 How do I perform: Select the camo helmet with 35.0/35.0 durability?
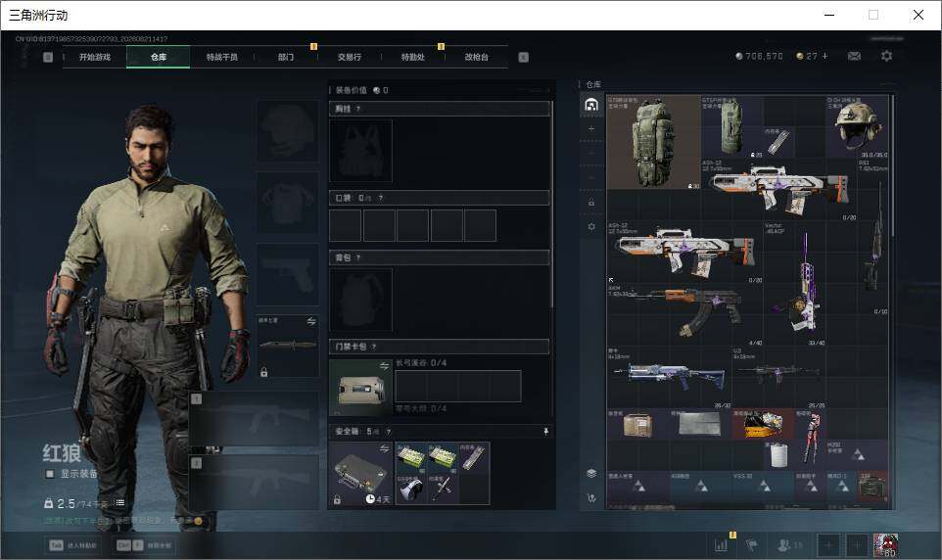858,126
